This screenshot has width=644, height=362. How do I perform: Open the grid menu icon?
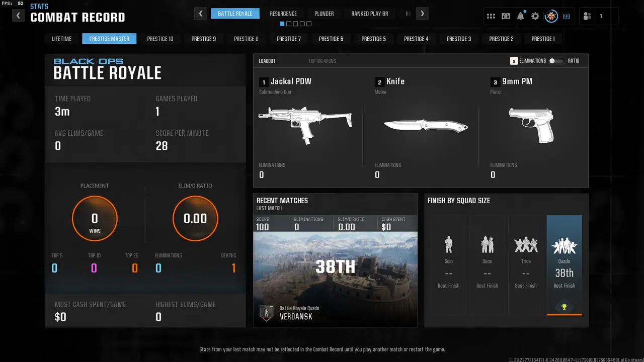[491, 16]
